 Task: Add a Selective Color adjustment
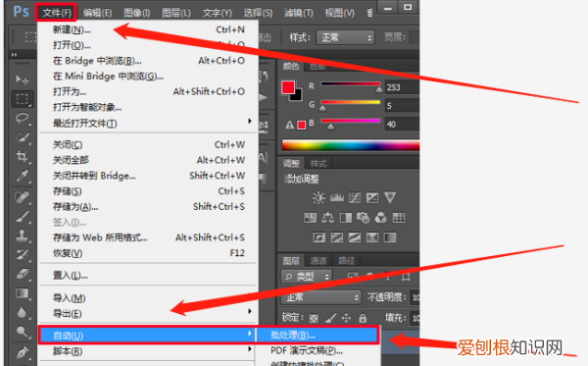(x=372, y=237)
